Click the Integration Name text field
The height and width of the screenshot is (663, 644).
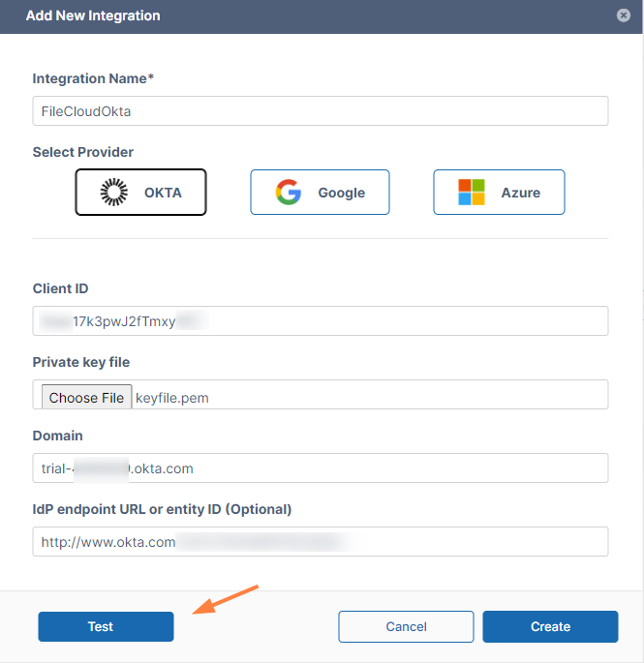(320, 111)
